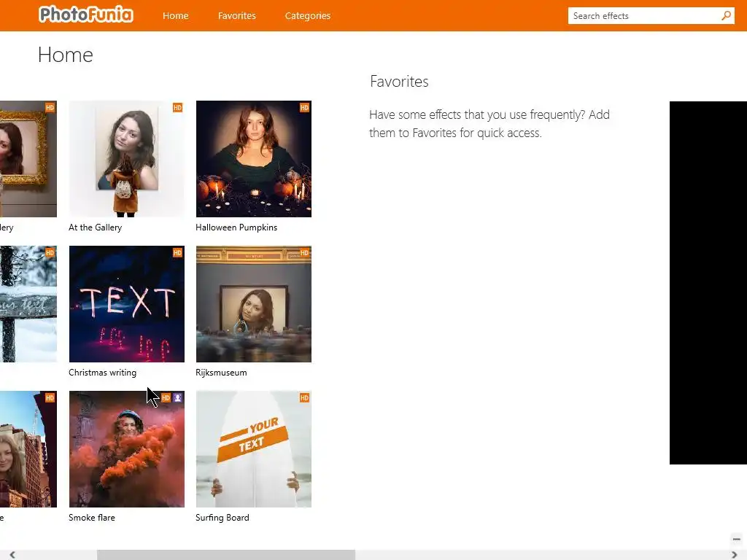
Task: Click the "At the Gallery" label
Action: (96, 227)
